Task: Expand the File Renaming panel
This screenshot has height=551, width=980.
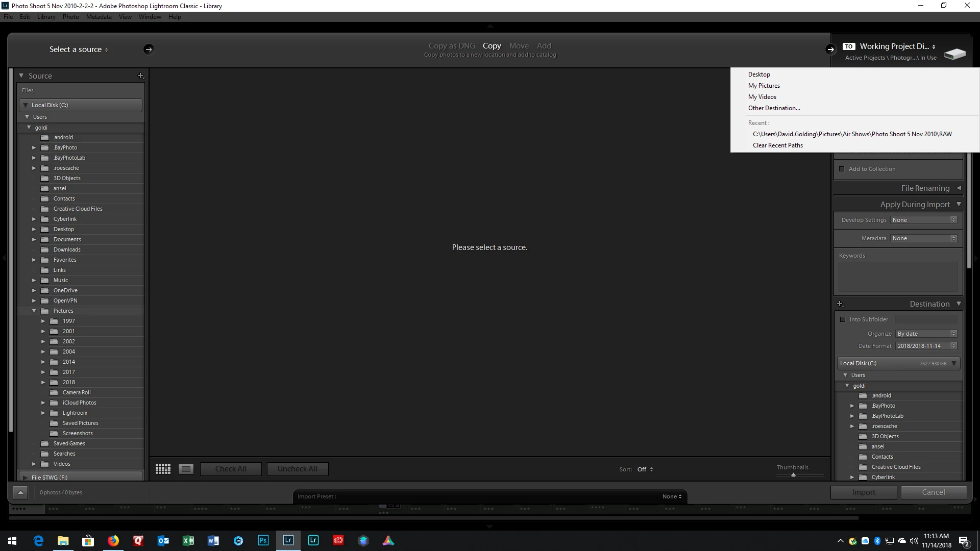Action: coord(959,188)
